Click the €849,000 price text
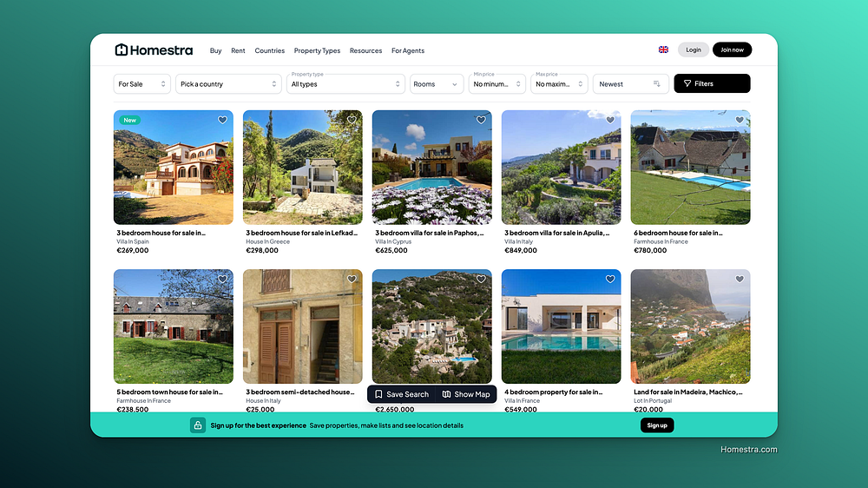Image resolution: width=868 pixels, height=488 pixels. 520,250
